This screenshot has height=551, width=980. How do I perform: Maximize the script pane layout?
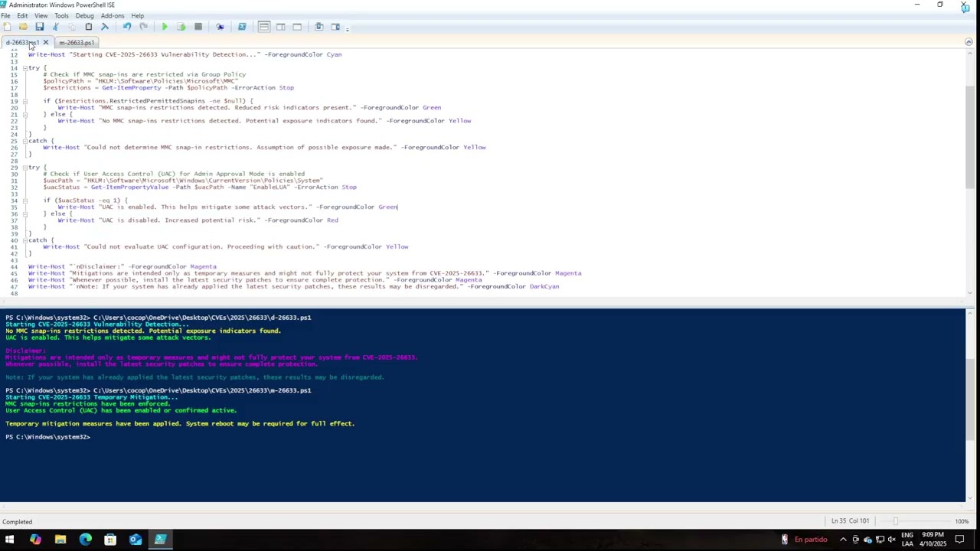pyautogui.click(x=297, y=27)
